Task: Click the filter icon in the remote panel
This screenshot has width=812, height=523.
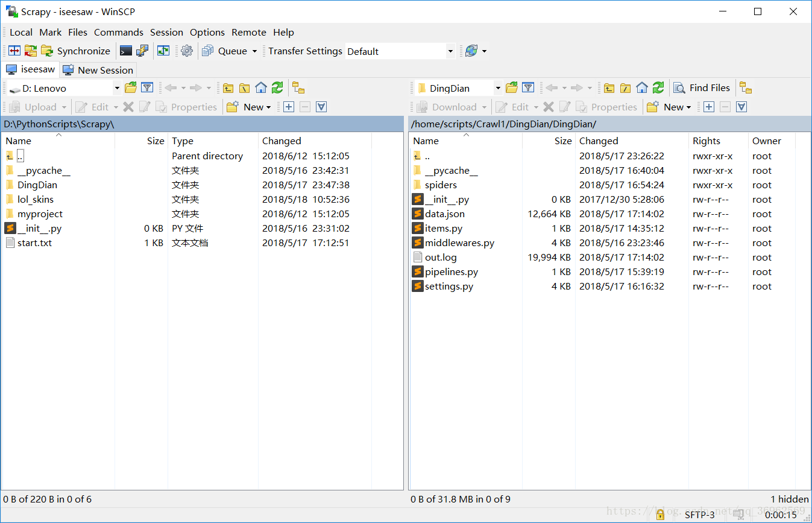Action: click(528, 88)
